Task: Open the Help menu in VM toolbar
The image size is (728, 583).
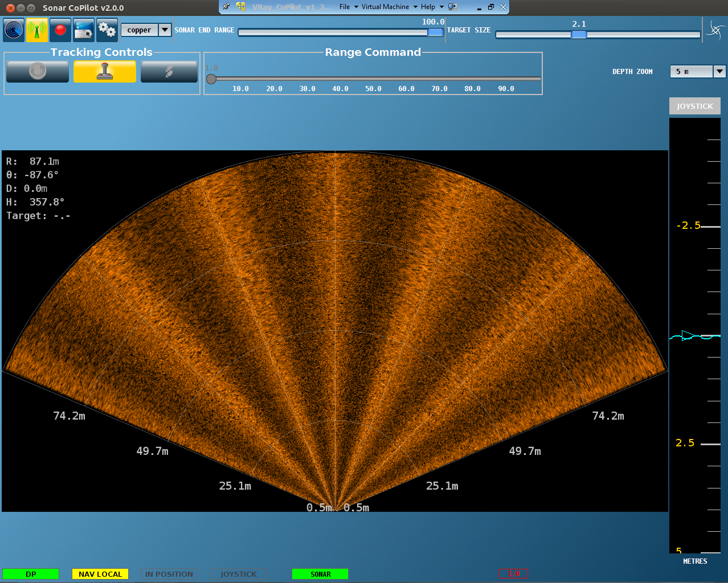Action: 432,7
